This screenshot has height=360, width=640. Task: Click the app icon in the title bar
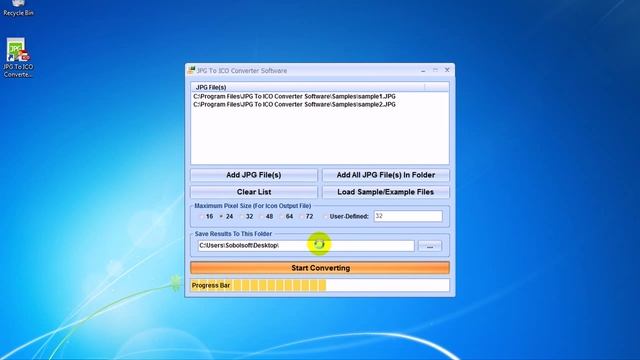pyautogui.click(x=191, y=70)
